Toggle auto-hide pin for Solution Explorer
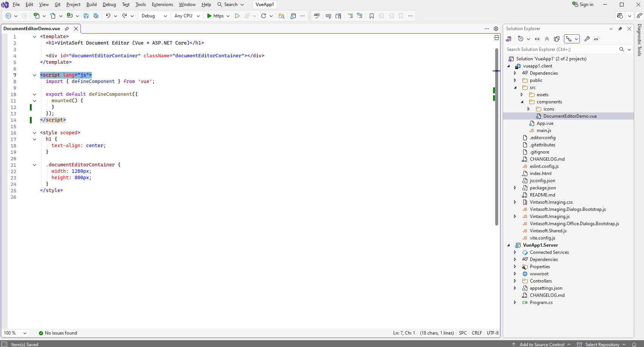 coord(620,29)
